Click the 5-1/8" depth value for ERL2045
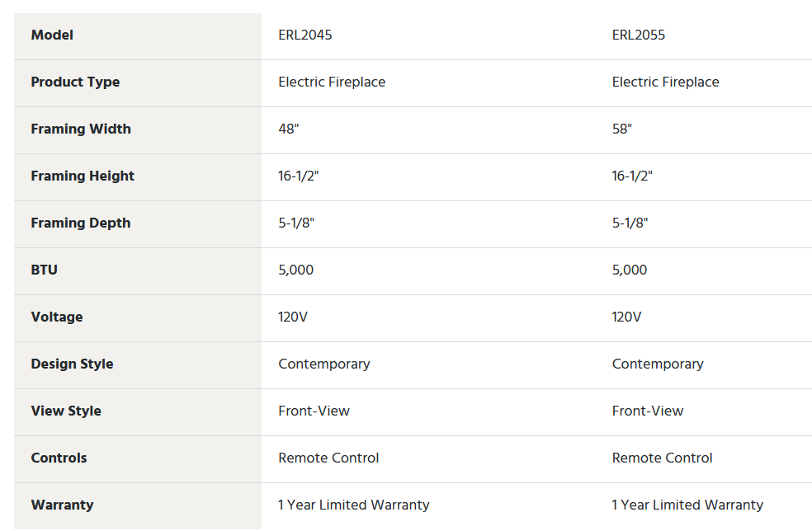The height and width of the screenshot is (531, 812). click(296, 223)
